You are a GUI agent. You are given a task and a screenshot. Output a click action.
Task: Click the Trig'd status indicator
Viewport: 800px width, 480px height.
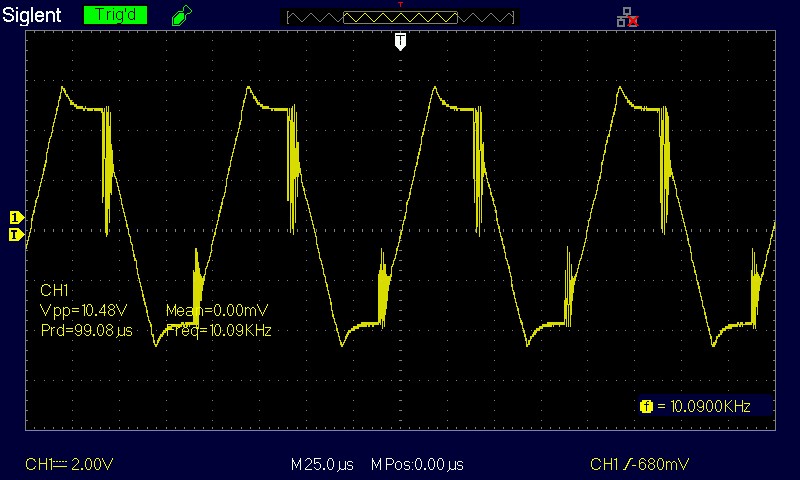point(115,16)
